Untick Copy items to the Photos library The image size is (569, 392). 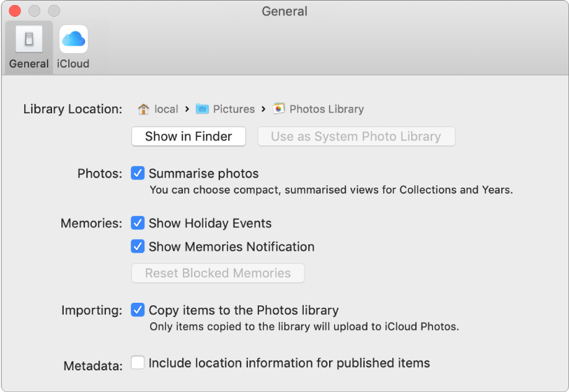click(x=137, y=310)
